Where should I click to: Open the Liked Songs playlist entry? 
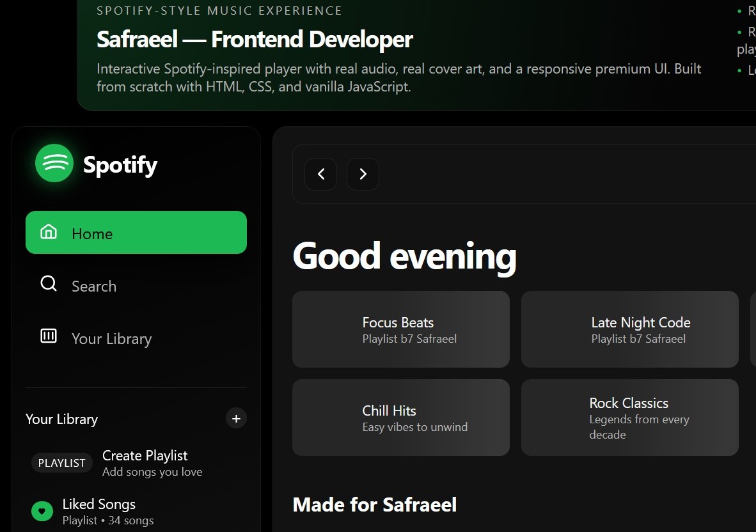tap(99, 504)
